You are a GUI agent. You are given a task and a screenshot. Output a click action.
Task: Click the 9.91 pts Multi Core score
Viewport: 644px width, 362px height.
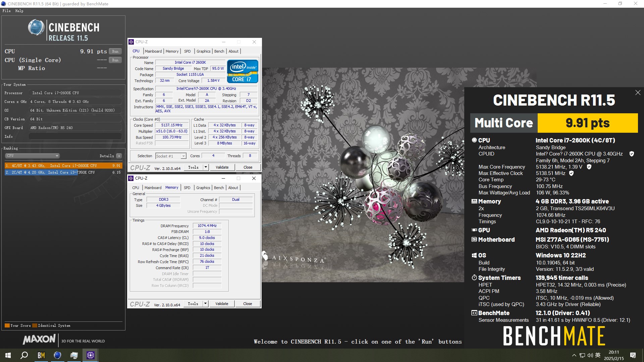588,123
